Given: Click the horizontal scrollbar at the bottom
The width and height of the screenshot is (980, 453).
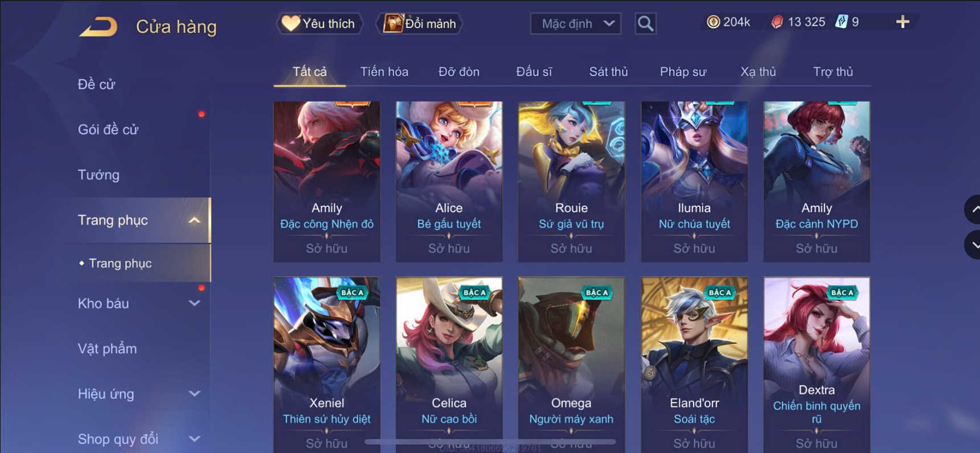Looking at the screenshot, I should click(x=490, y=442).
